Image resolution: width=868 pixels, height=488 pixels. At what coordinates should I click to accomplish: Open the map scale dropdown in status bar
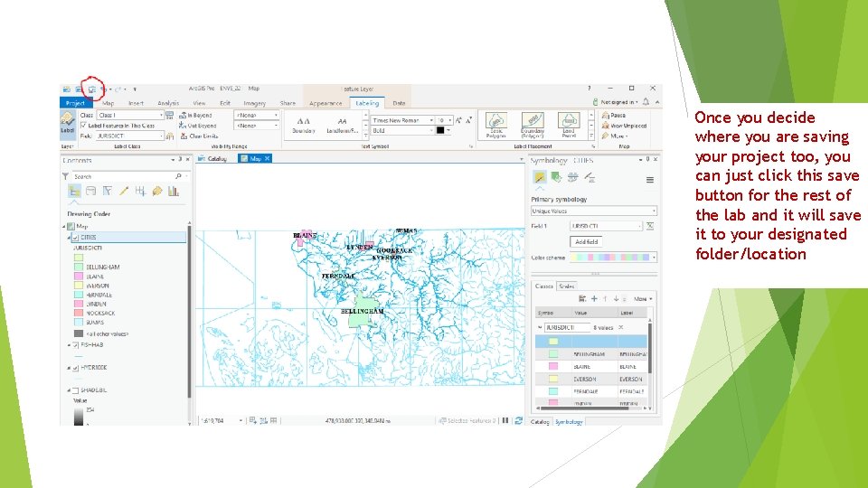tap(241, 420)
